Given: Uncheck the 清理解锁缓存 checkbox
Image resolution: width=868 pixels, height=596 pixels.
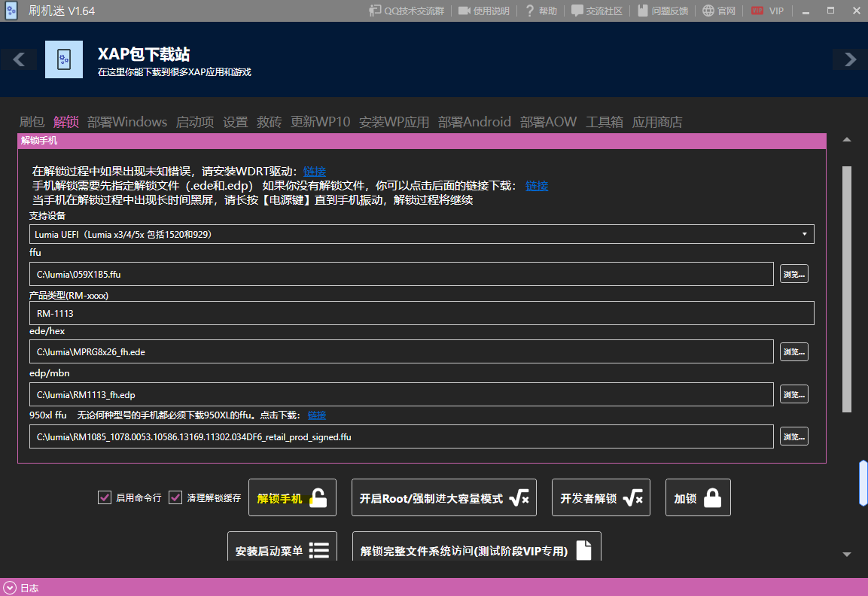Looking at the screenshot, I should pos(175,497).
